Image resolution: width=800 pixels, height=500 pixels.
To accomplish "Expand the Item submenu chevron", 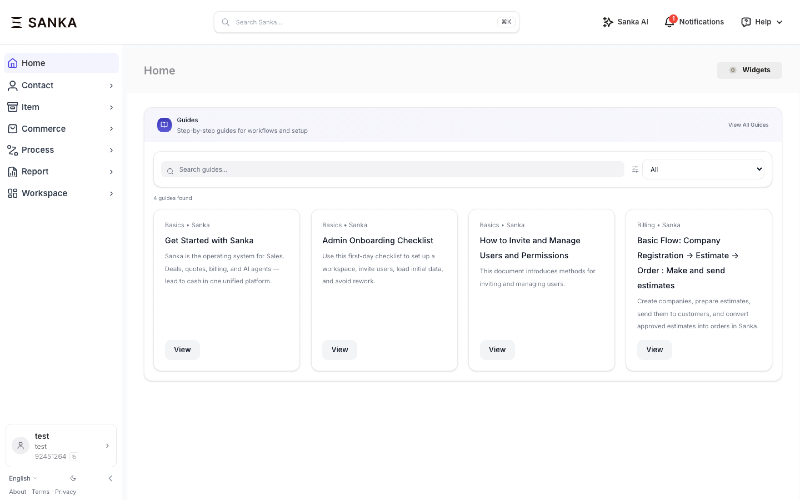I will point(111,107).
